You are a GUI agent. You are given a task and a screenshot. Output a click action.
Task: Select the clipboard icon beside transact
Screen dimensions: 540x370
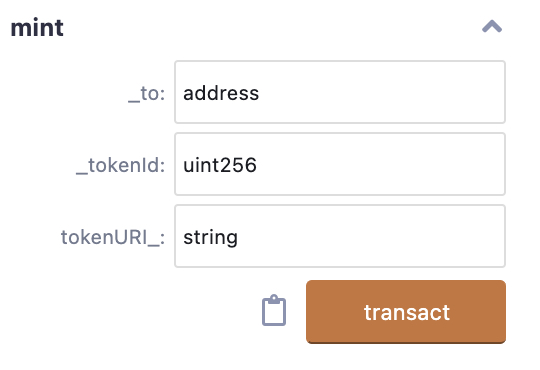click(274, 310)
